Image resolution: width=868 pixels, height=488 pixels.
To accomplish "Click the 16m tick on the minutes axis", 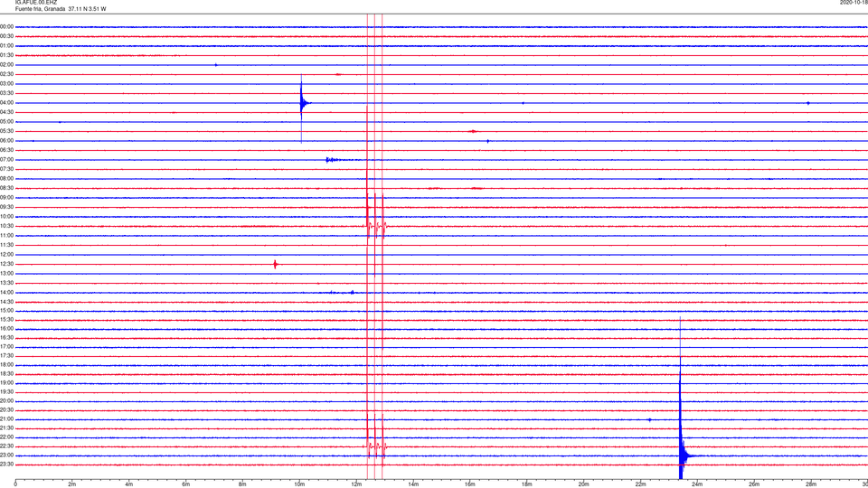I will coord(470,484).
